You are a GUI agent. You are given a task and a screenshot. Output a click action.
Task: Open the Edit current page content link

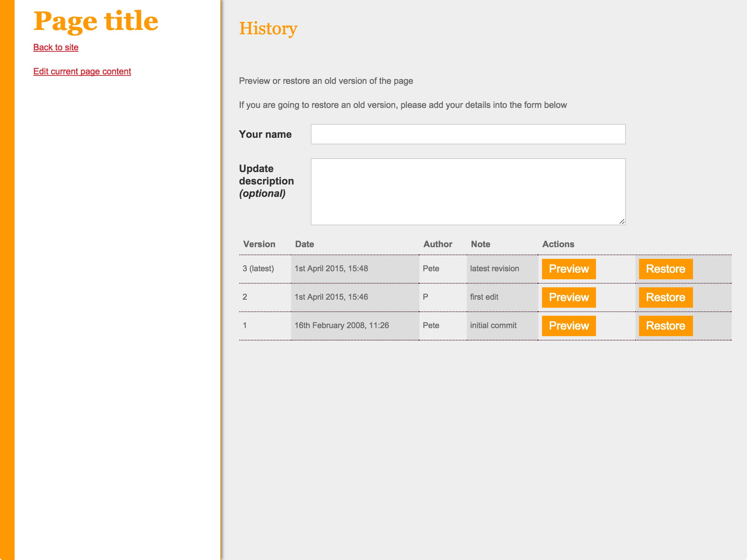pyautogui.click(x=82, y=71)
